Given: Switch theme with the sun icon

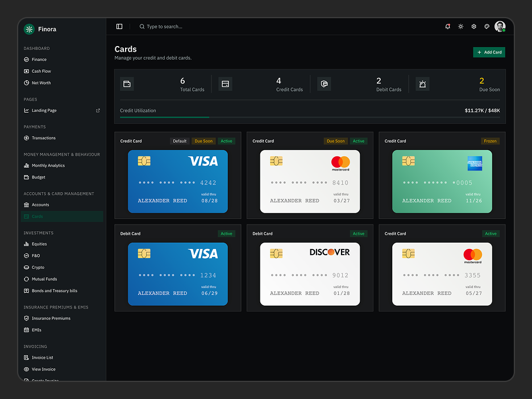Looking at the screenshot, I should [x=460, y=27].
